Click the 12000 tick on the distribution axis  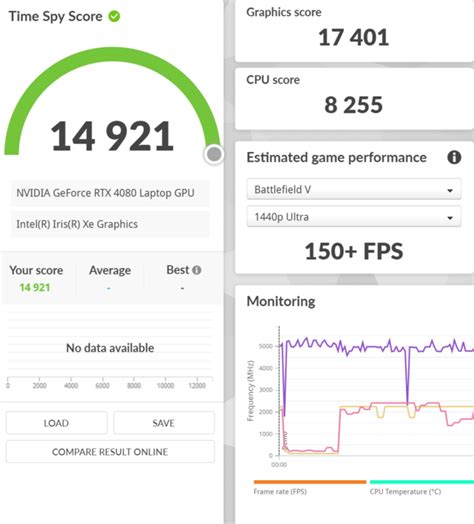197,385
